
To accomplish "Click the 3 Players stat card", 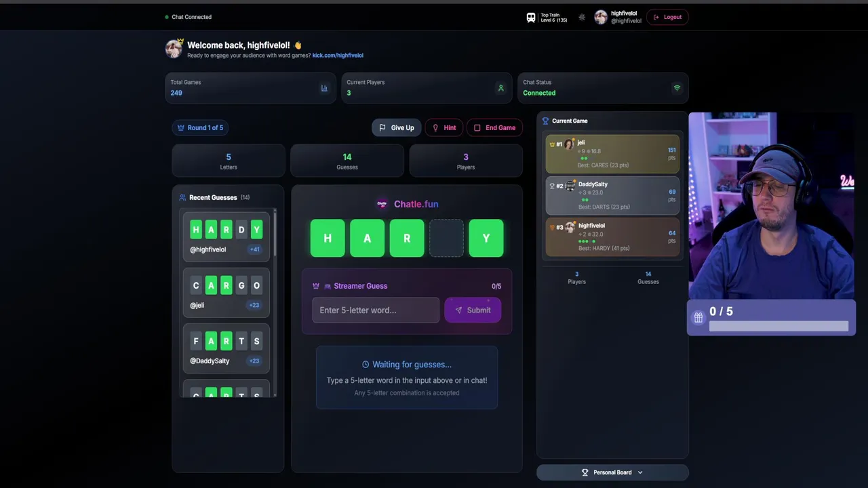I will [x=466, y=161].
